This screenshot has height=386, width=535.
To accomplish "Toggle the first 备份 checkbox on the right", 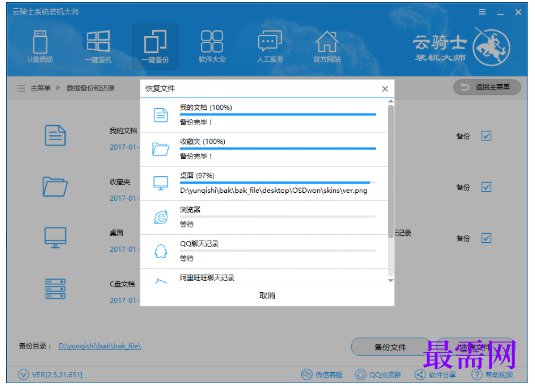I will (486, 136).
